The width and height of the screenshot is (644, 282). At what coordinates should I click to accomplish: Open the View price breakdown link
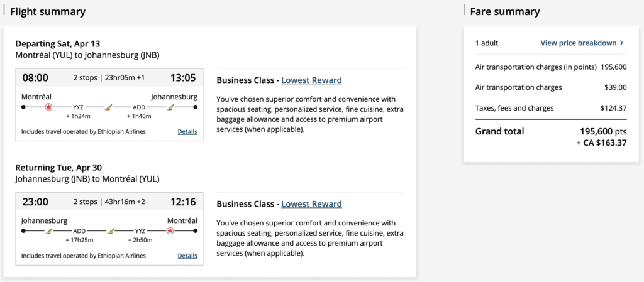pos(578,43)
